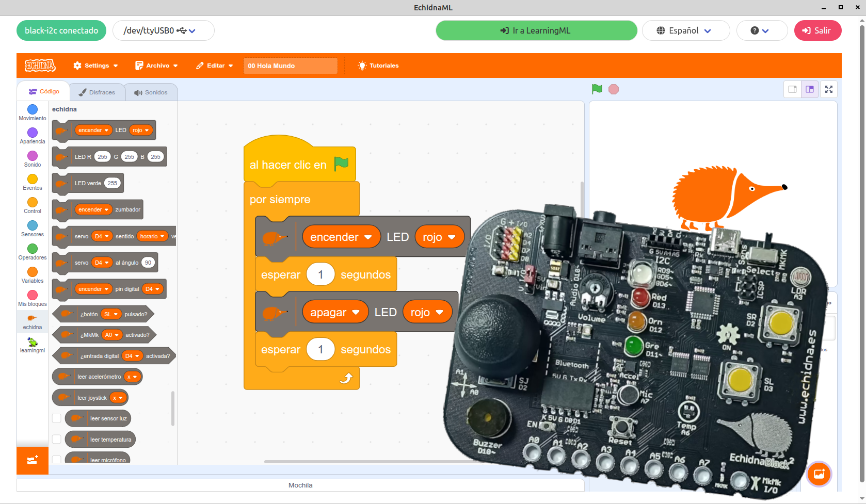Click the project name field 00 Hola Mundo

click(290, 66)
